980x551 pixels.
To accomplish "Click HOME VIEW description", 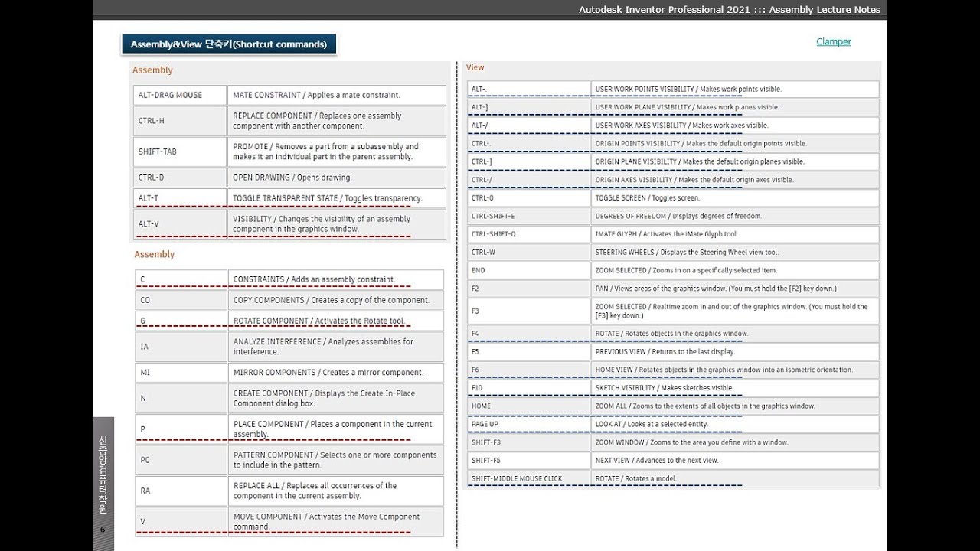I will coord(735,370).
